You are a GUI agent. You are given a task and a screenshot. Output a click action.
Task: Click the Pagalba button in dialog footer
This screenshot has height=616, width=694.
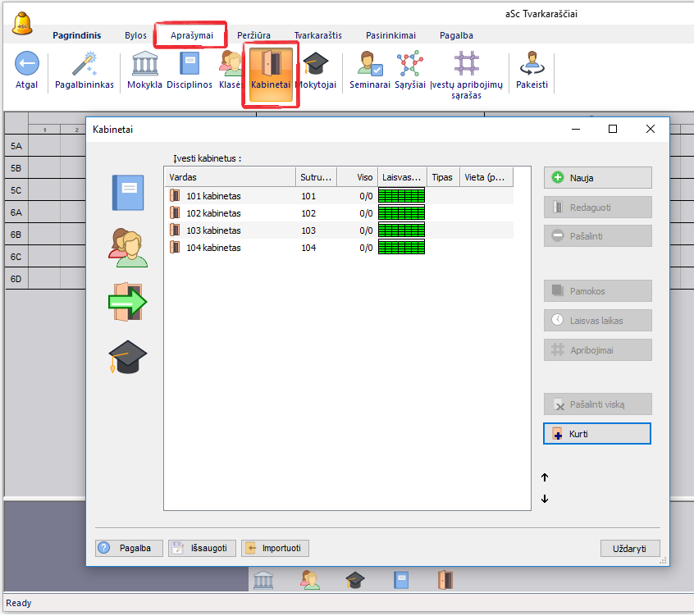pyautogui.click(x=130, y=548)
